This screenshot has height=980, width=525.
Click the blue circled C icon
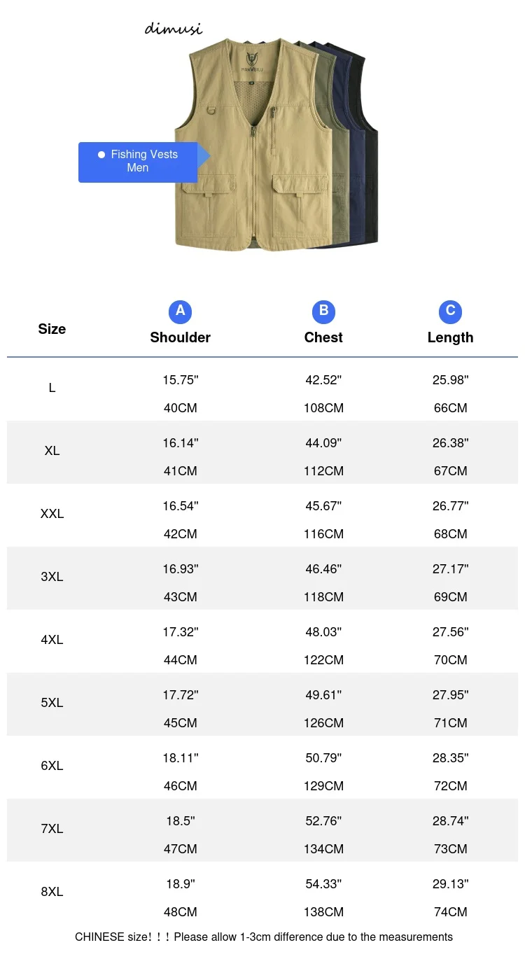(x=450, y=311)
